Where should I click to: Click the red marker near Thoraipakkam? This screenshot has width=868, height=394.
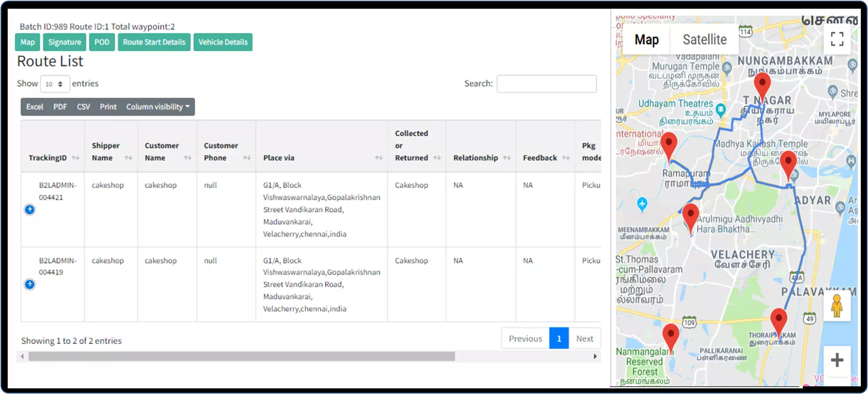[x=778, y=320]
